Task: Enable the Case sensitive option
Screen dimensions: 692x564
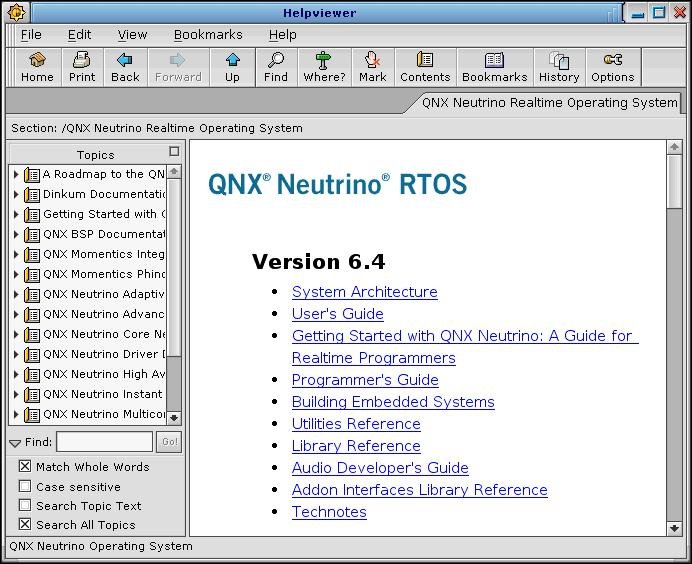Action: (x=25, y=486)
